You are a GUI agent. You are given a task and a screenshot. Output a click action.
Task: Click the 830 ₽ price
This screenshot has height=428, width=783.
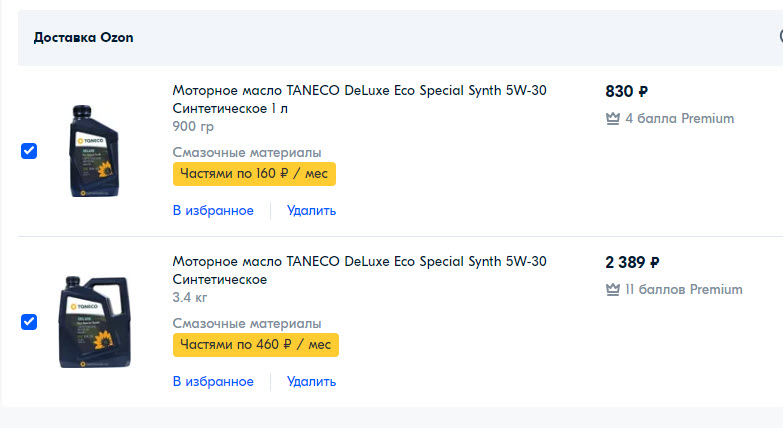(627, 91)
